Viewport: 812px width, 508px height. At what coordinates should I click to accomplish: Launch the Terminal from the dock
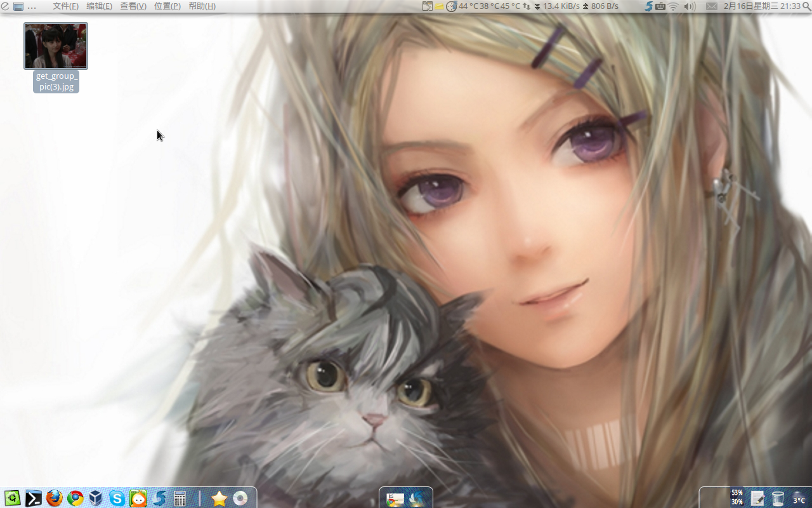[x=33, y=498]
